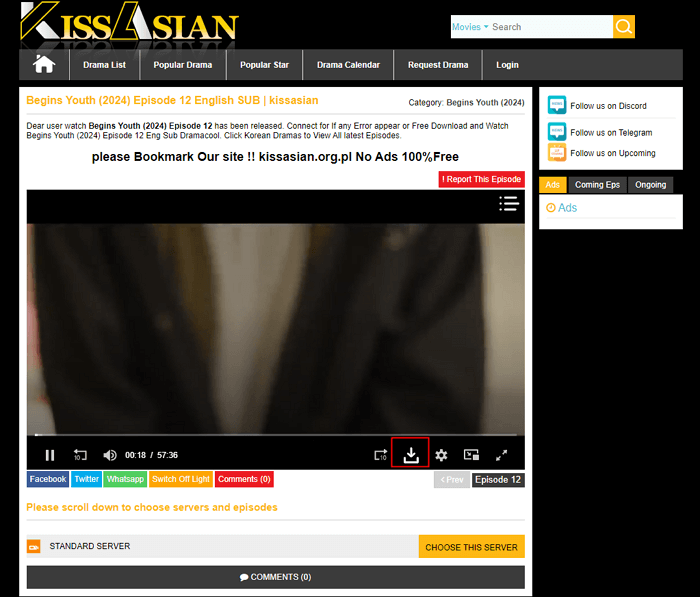This screenshot has width=700, height=597.
Task: Seek along the video progress bar
Action: pyautogui.click(x=275, y=434)
